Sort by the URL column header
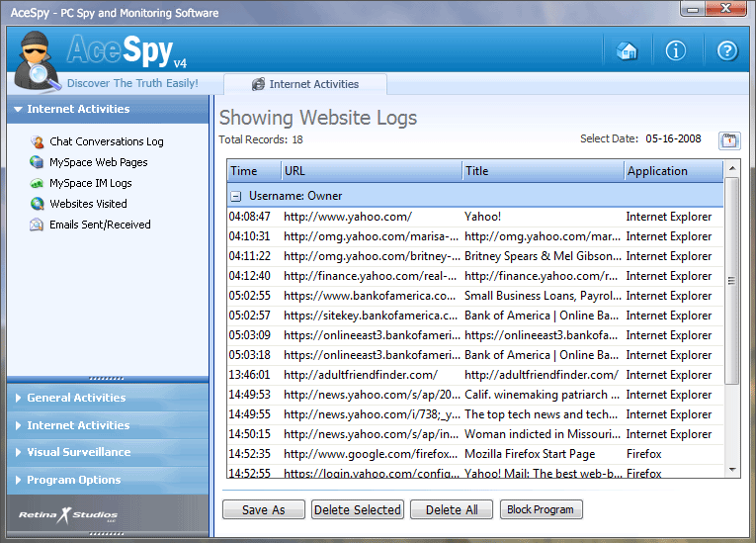 pos(372,171)
